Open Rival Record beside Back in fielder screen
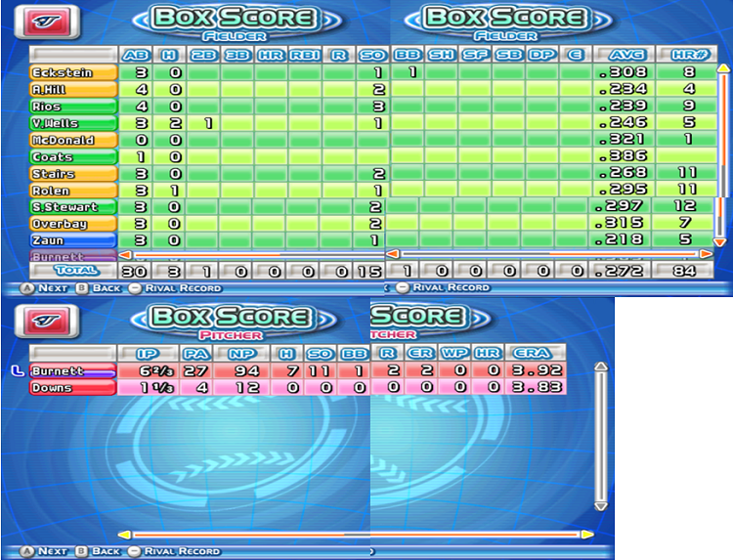Screen dimensions: 733x560 [175, 288]
